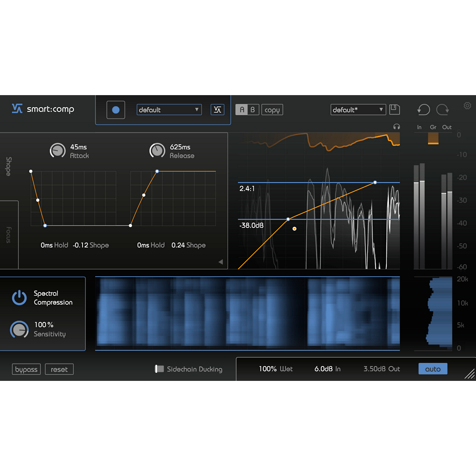Select the Shape tab

[x=8, y=166]
